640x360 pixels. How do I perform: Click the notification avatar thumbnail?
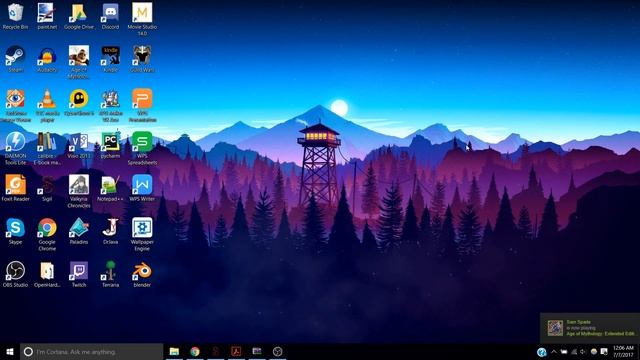(x=555, y=328)
